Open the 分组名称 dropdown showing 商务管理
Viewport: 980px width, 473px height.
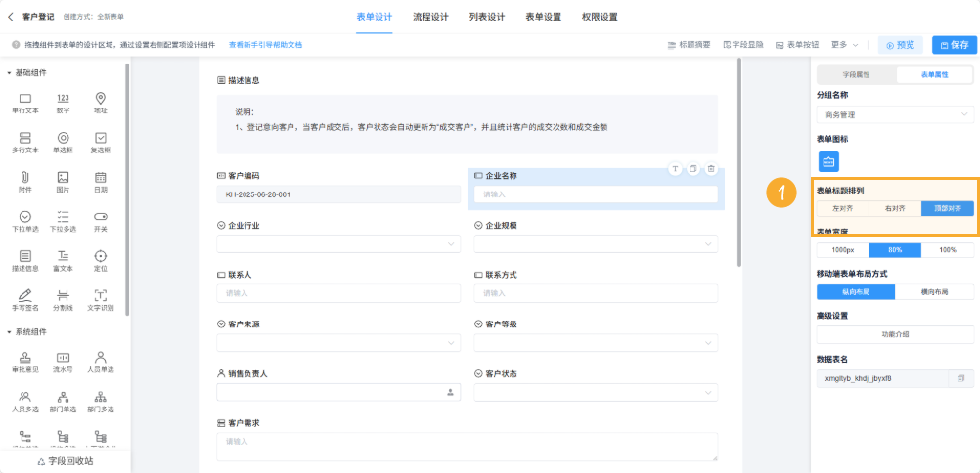click(895, 115)
